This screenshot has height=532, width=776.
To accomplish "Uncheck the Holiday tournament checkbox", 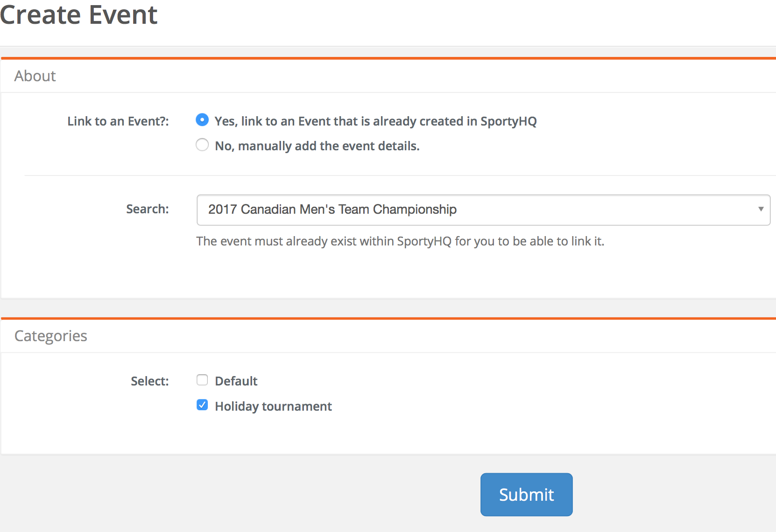I will [x=202, y=405].
